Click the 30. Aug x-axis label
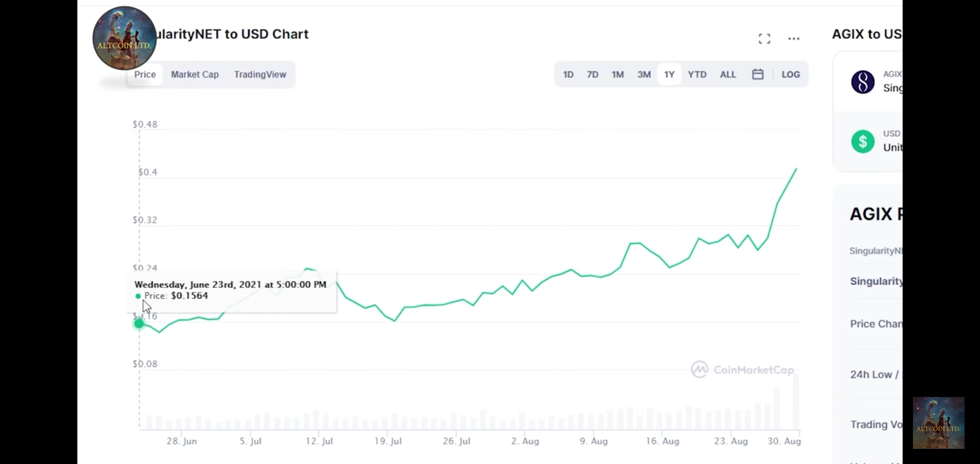 784,441
